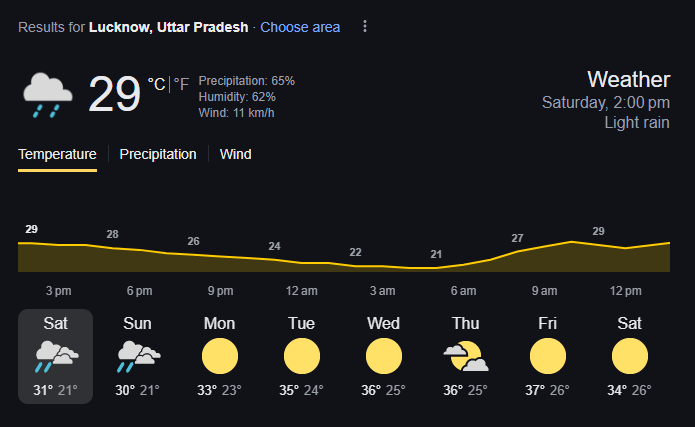The width and height of the screenshot is (695, 427).
Task: Open the Choose area link
Action: (300, 27)
